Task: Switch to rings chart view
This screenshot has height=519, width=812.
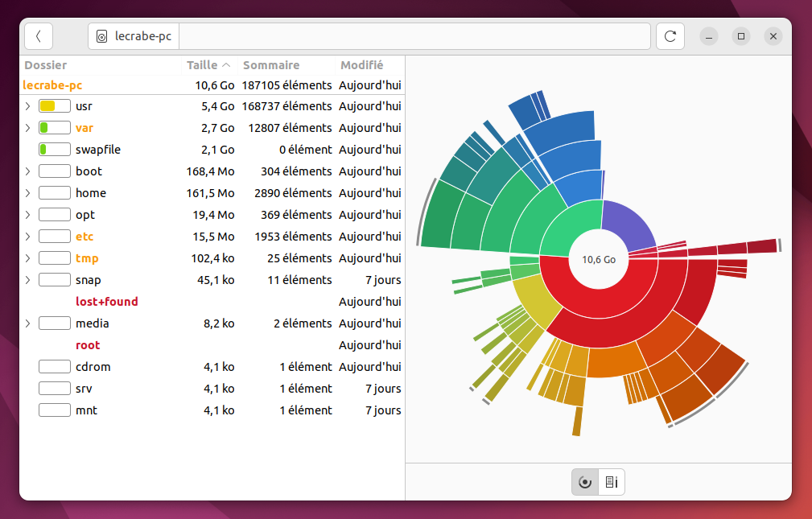Action: pos(585,482)
